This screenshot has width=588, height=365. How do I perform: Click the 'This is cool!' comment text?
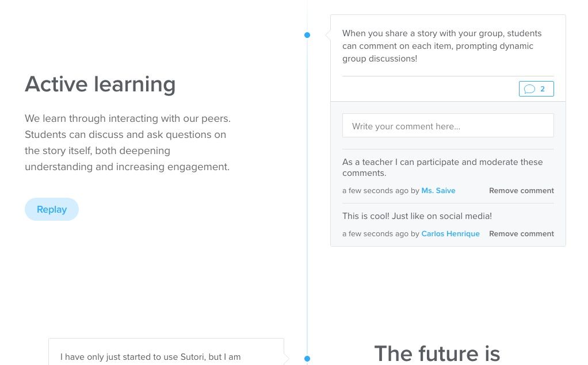coord(417,216)
